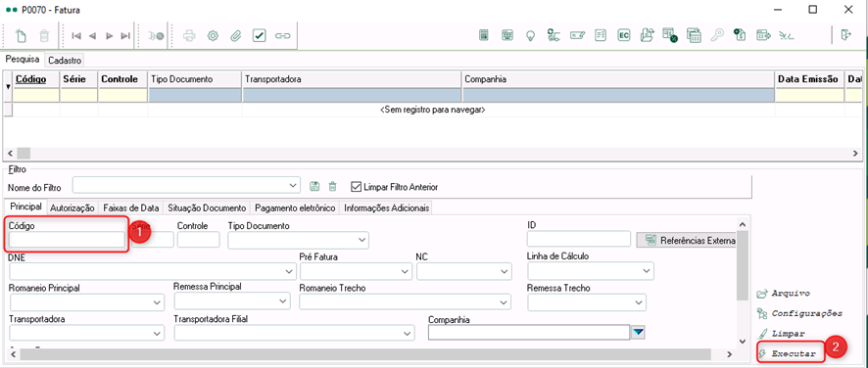Open the Faixas de Data tab
Screen dimensions: 868x368
130,208
